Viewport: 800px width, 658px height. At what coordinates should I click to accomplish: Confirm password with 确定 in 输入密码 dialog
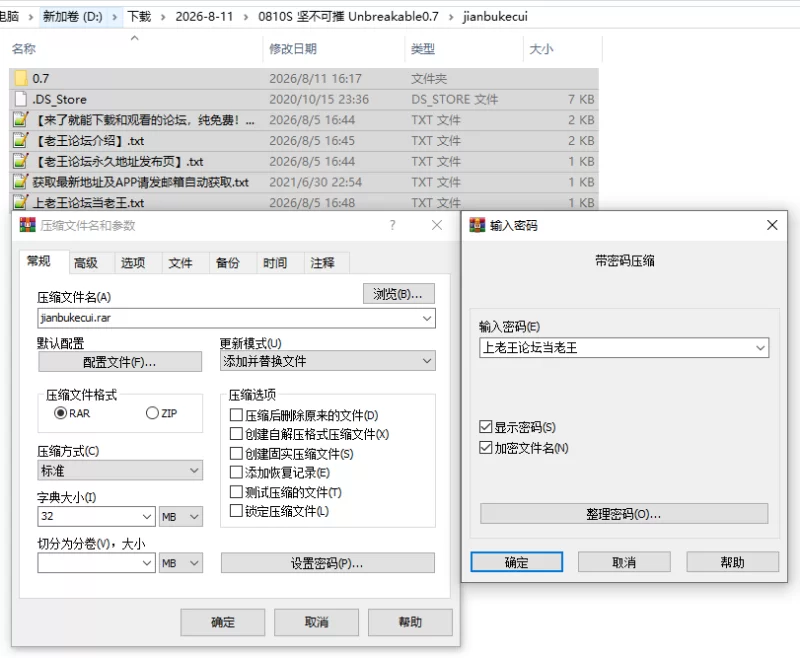click(516, 562)
